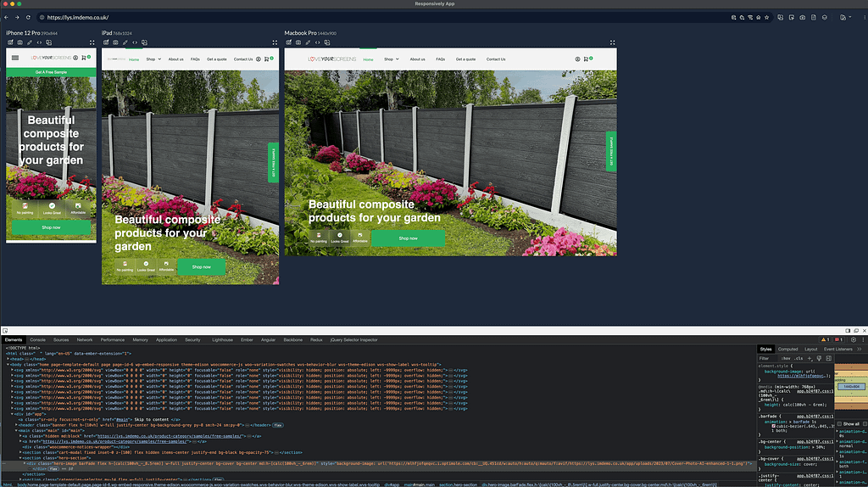Open the Lighthouse tab in devtools
This screenshot has width=868, height=487.
[x=223, y=339]
